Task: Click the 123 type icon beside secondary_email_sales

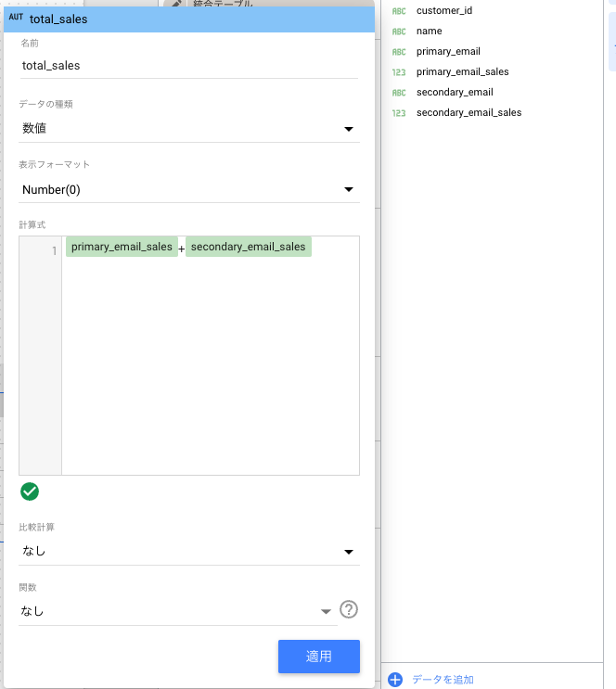Action: (x=399, y=113)
